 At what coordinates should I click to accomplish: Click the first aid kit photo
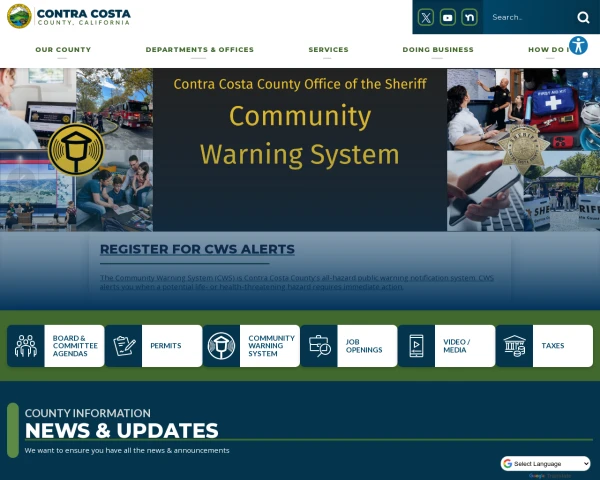(x=562, y=109)
